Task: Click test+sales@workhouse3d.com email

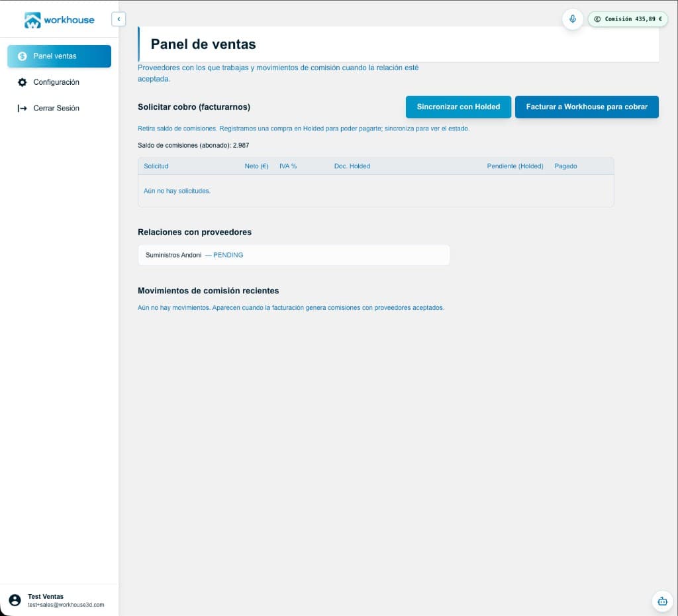Action: tap(66, 605)
